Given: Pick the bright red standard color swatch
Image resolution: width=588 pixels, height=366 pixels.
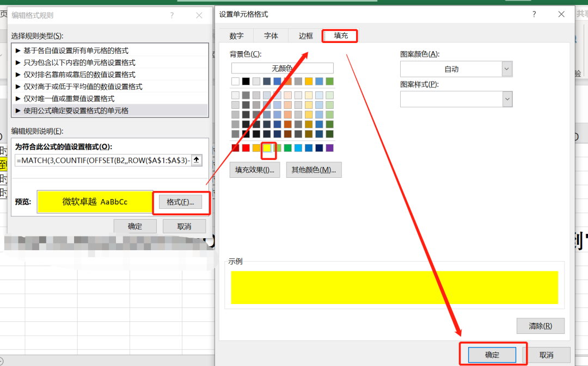Looking at the screenshot, I should 246,148.
